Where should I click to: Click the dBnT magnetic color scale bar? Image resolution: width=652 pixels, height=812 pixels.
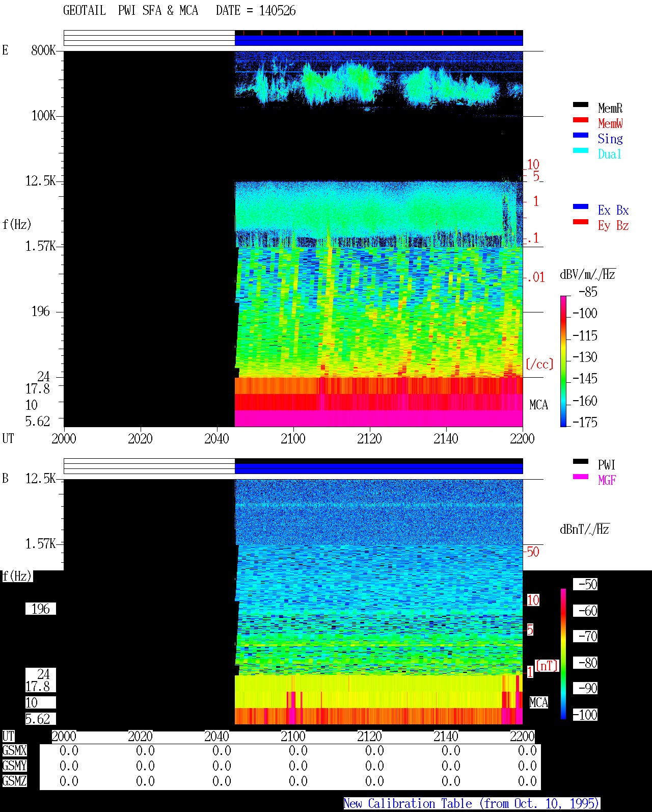pyautogui.click(x=563, y=654)
